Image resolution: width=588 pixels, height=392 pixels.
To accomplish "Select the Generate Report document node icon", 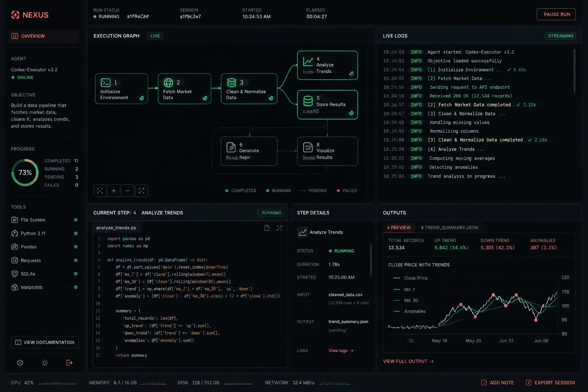I will 231,147.
